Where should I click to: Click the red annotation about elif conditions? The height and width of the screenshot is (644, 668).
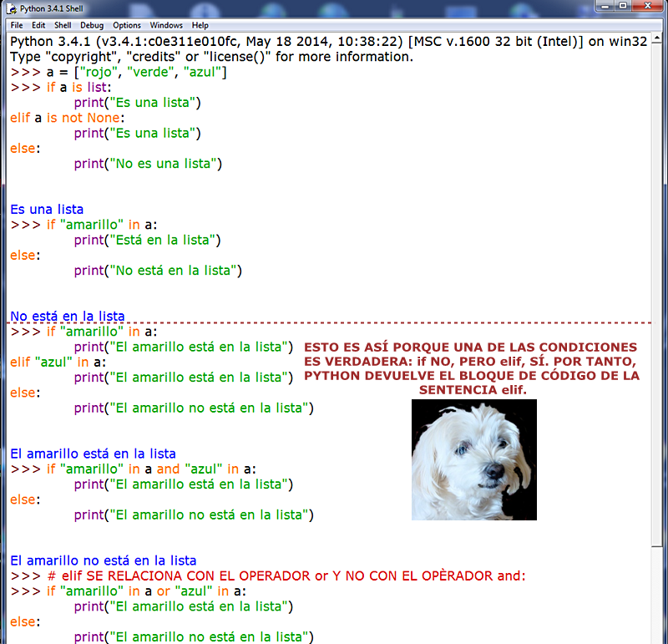tap(472, 363)
